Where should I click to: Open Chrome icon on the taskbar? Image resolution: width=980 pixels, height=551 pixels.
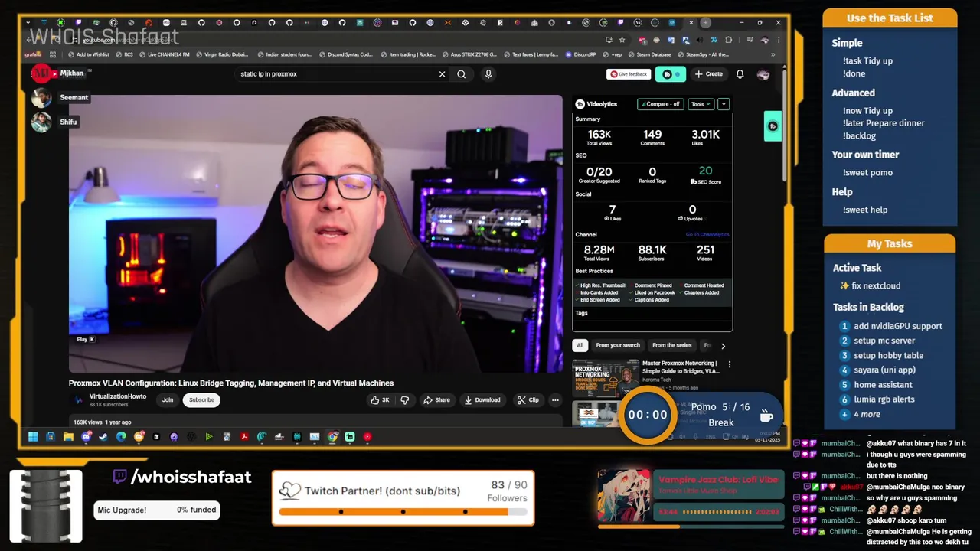click(x=332, y=437)
